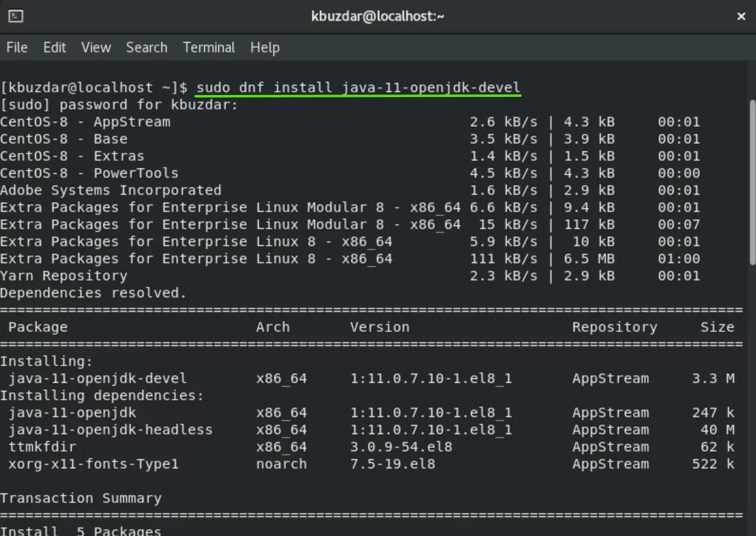Click Yarn Repository text

(64, 276)
